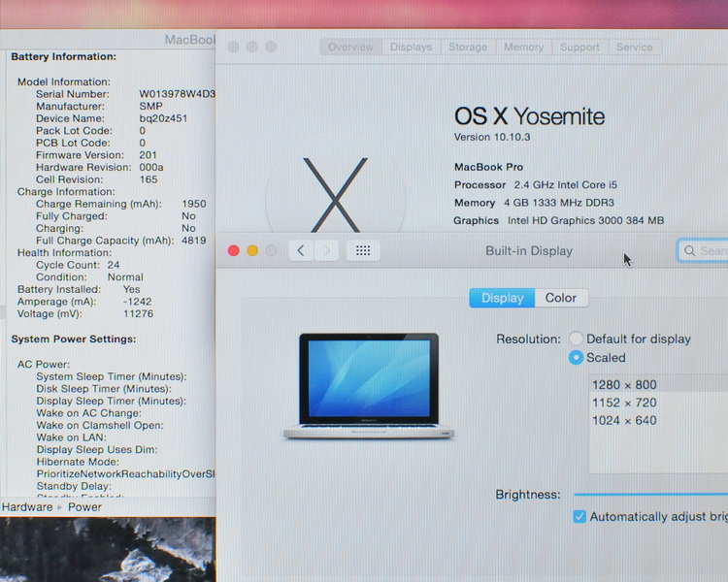Select the serial number W013978W4D3

click(x=177, y=94)
